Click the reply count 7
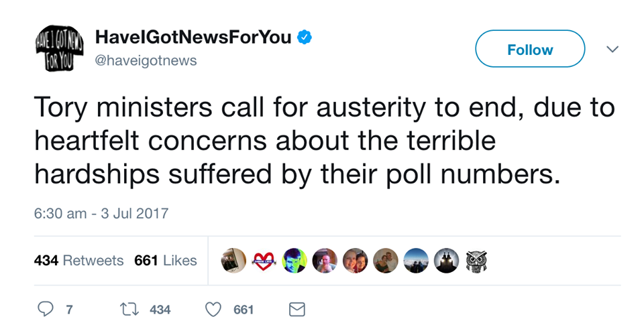 [69, 309]
